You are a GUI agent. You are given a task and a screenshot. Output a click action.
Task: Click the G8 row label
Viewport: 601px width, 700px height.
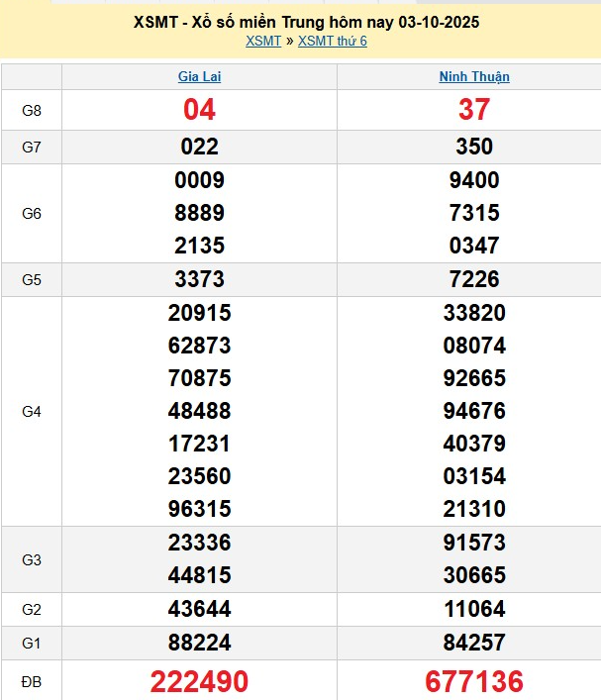32,110
